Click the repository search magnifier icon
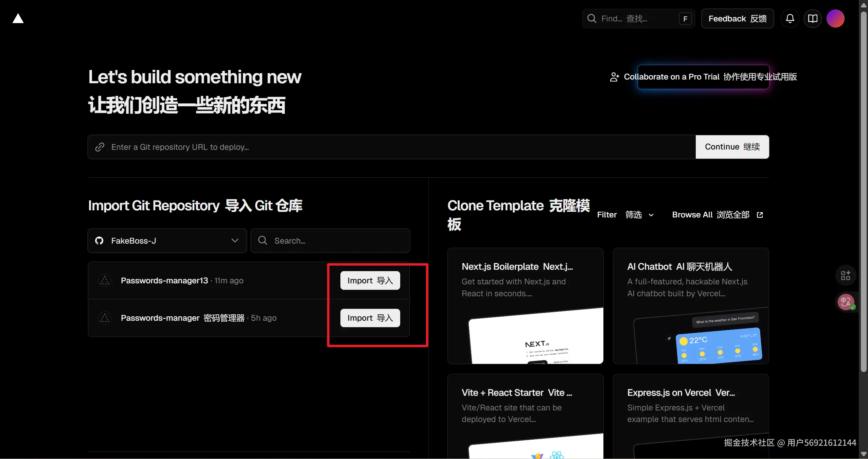The width and height of the screenshot is (868, 459). point(263,241)
